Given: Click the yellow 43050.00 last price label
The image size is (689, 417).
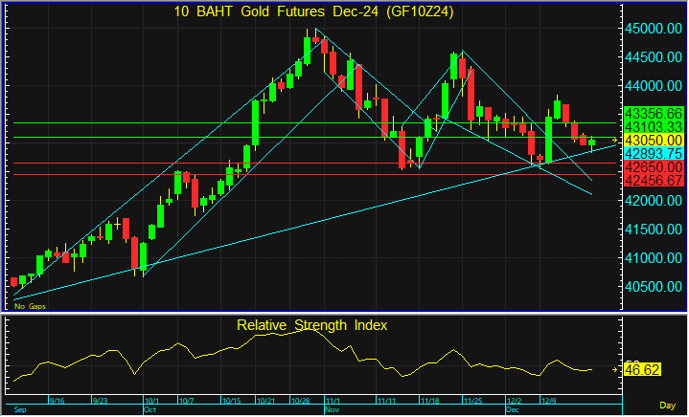Looking at the screenshot, I should [x=652, y=141].
